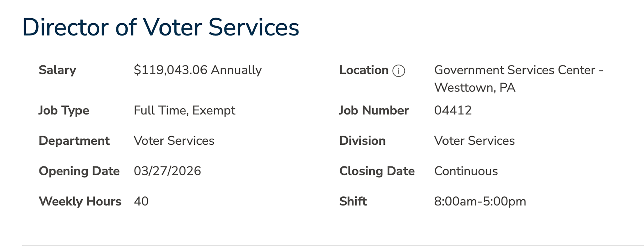Click the Department label
Viewport: 644px width, 246px height.
click(74, 141)
